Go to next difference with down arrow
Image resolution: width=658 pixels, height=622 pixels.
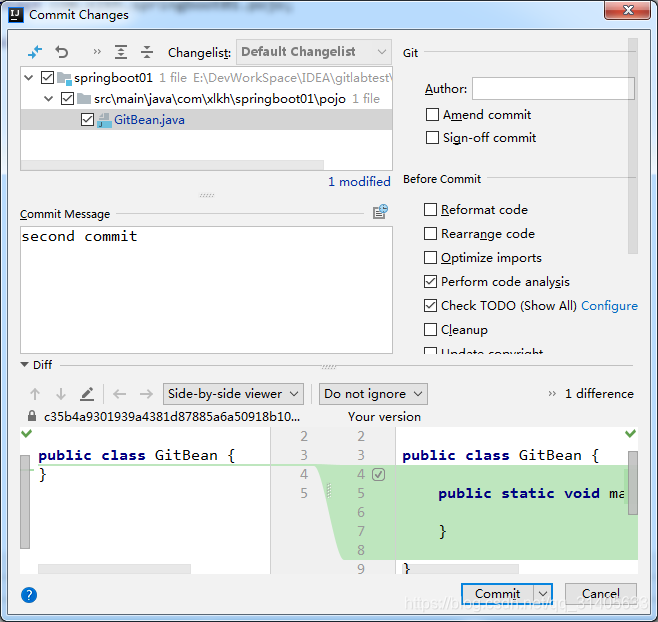point(61,394)
